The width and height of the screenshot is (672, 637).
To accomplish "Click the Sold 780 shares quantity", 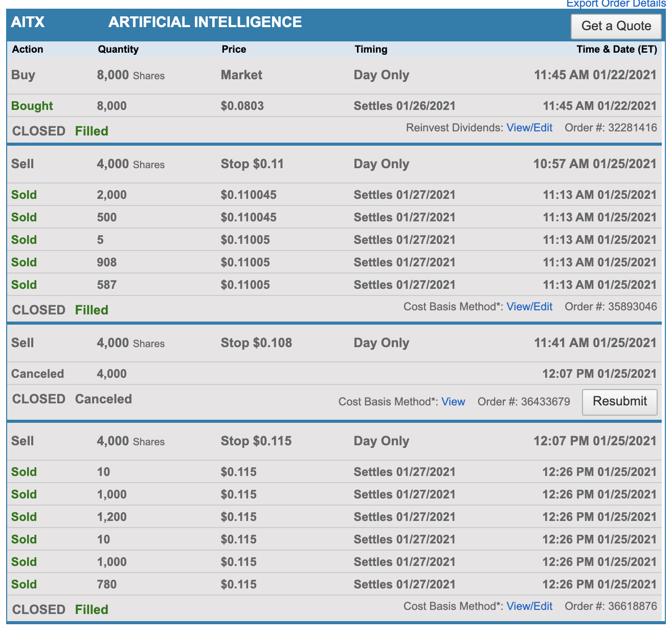I will (x=107, y=585).
